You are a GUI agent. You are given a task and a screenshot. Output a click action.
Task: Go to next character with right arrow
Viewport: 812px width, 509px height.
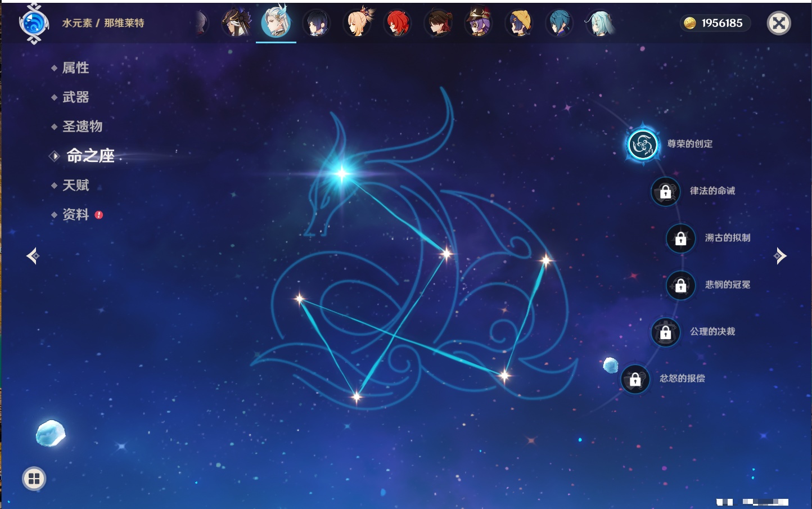tap(780, 256)
